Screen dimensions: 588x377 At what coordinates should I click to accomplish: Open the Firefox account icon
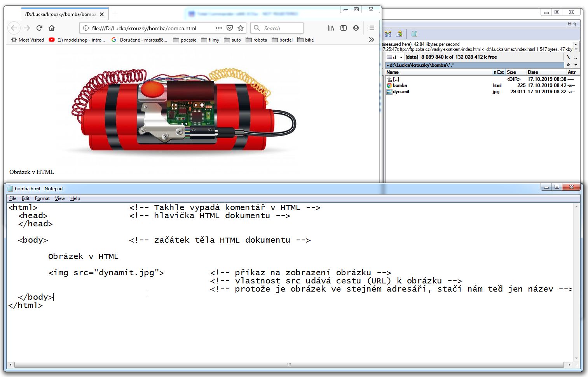(x=356, y=28)
